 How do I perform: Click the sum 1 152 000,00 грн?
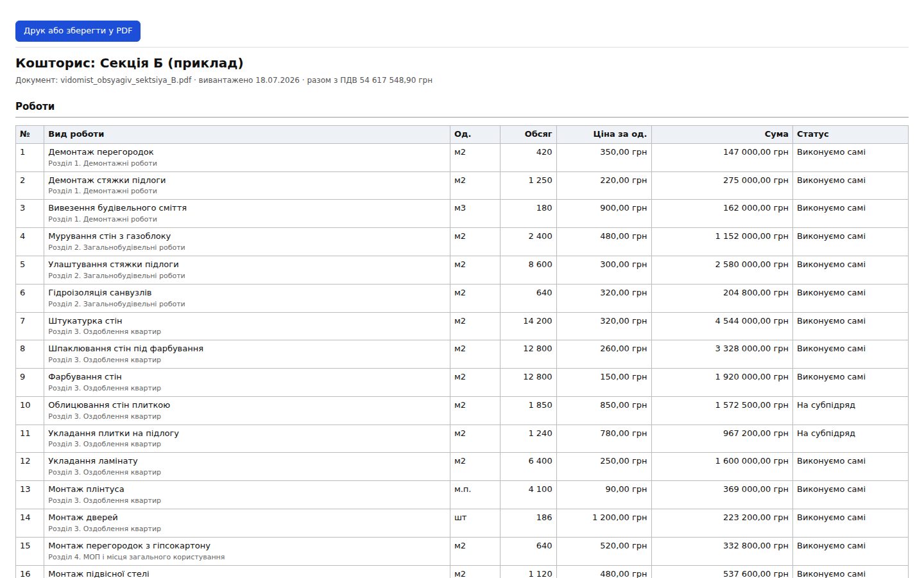point(751,236)
